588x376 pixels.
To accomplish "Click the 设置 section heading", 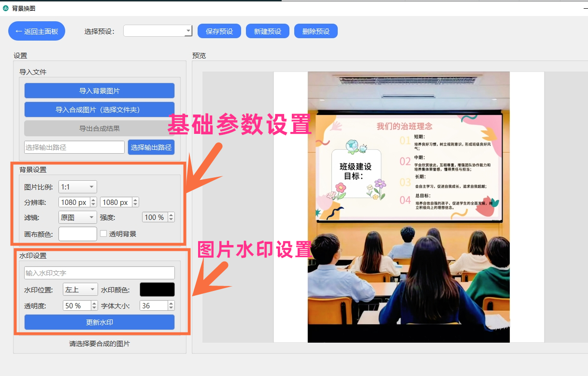I will [x=20, y=56].
